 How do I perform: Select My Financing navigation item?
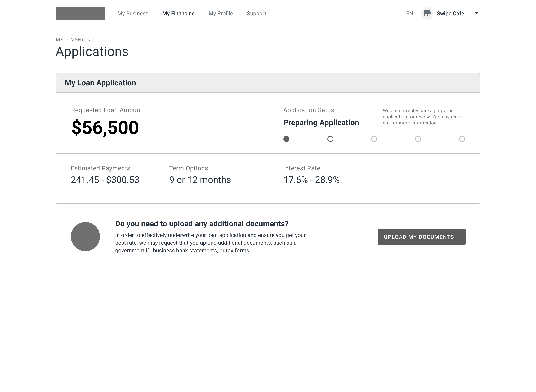[x=178, y=14]
